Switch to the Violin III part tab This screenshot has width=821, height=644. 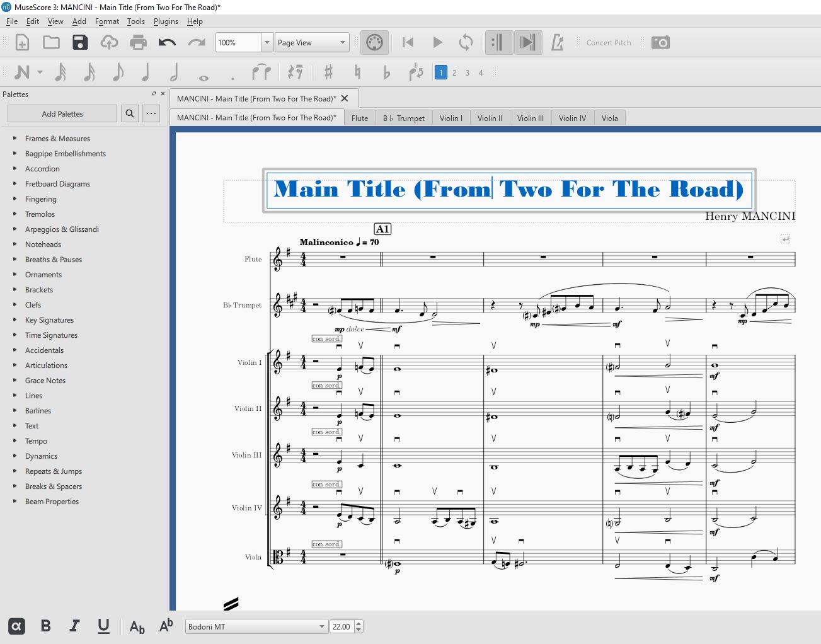pos(530,117)
